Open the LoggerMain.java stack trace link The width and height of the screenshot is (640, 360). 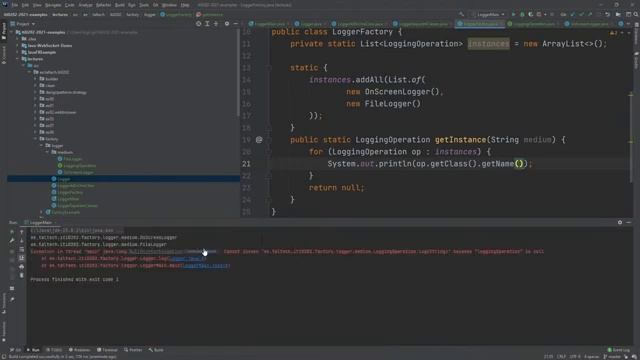(x=205, y=266)
